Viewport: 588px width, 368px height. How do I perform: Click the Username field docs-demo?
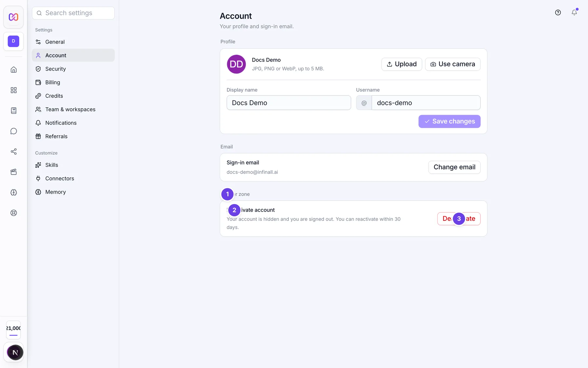pyautogui.click(x=426, y=103)
